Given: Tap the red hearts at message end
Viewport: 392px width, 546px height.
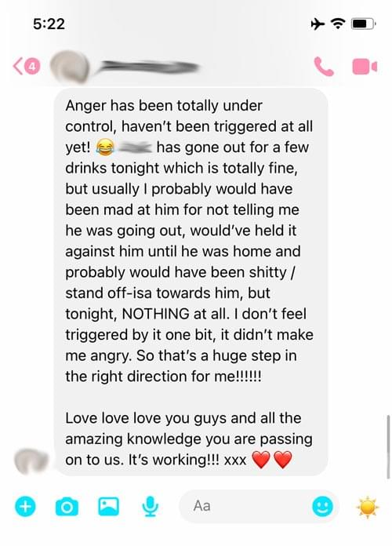Looking at the screenshot, I should [271, 460].
